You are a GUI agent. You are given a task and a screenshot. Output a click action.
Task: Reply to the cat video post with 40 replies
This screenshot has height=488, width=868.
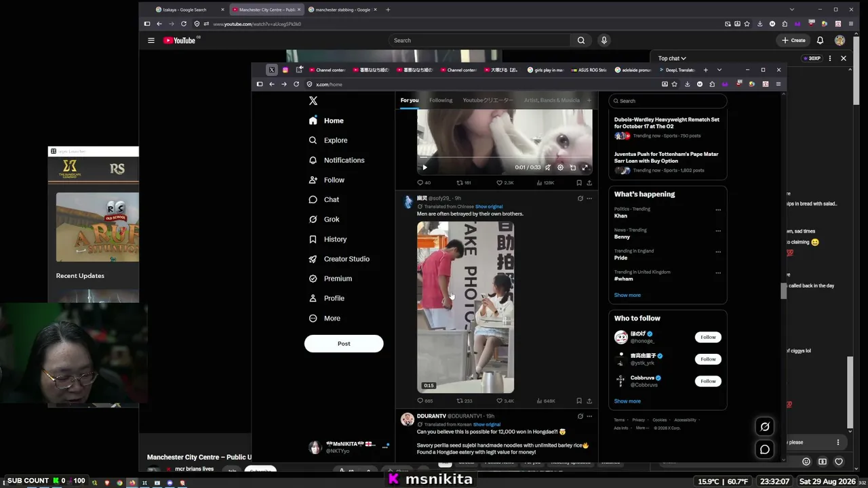click(424, 182)
